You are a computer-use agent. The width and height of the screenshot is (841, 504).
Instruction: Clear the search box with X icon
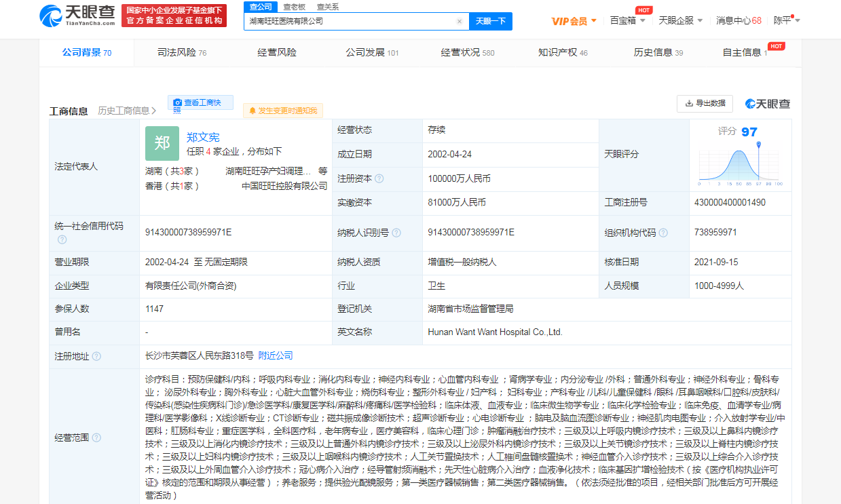point(460,21)
